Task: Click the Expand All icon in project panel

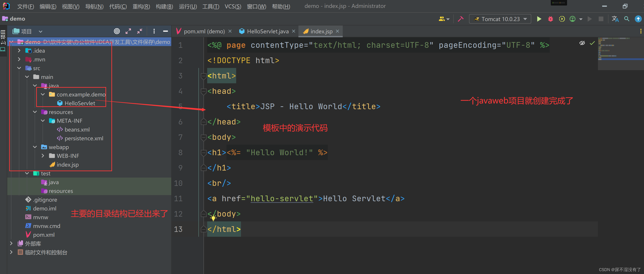Action: (x=128, y=31)
